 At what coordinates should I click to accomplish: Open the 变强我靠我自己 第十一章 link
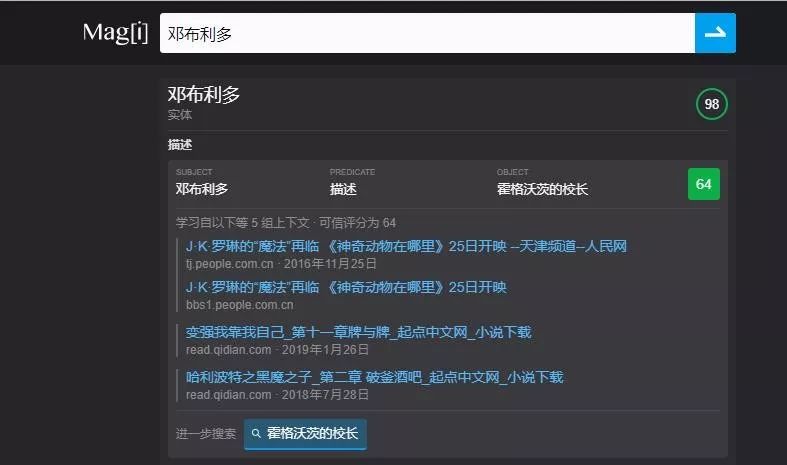tap(358, 332)
